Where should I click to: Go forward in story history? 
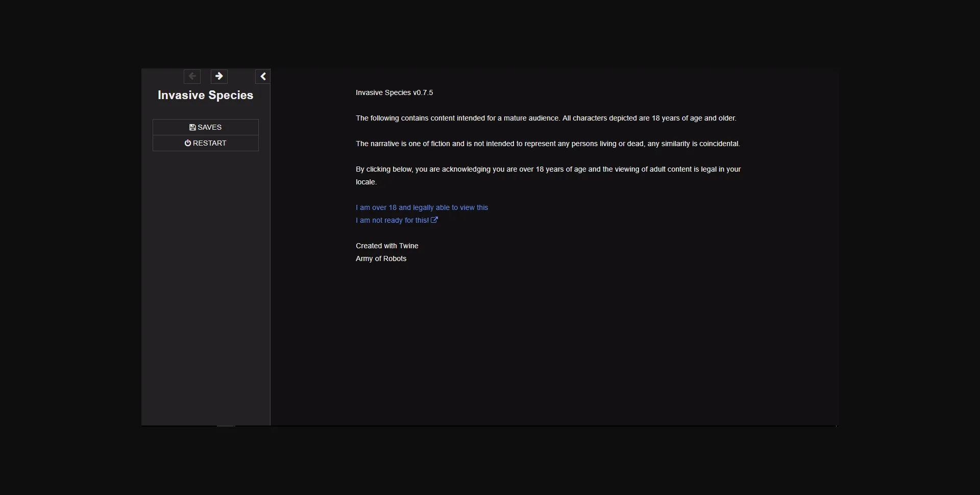[219, 76]
